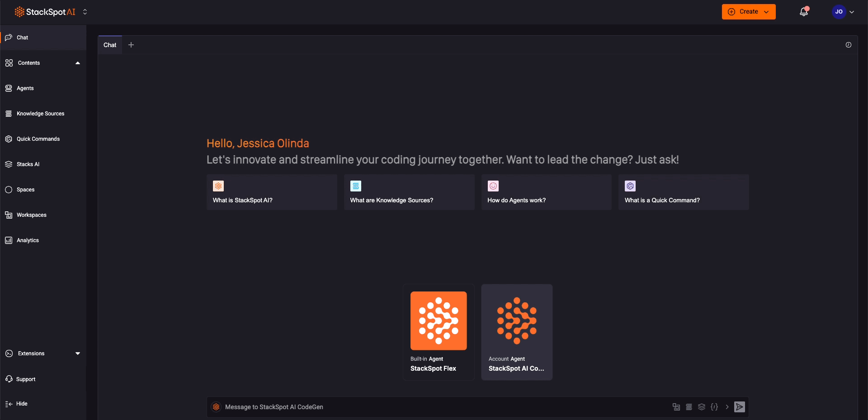Open the Create dropdown button
This screenshot has width=868, height=420.
(749, 12)
